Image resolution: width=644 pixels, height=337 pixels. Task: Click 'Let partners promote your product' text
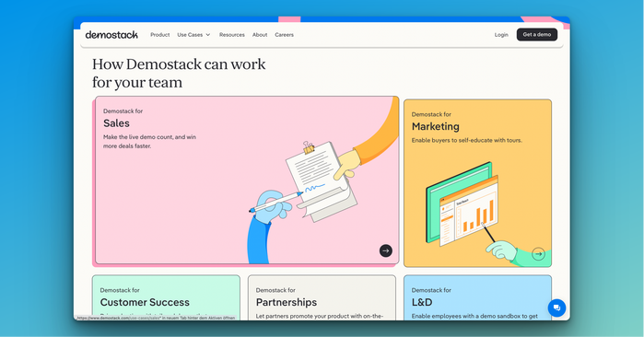click(320, 316)
